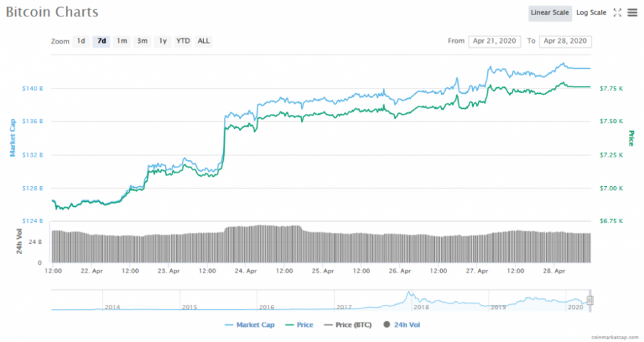Click the 24 B volume axis label
This screenshot has height=342, width=644.
point(35,242)
